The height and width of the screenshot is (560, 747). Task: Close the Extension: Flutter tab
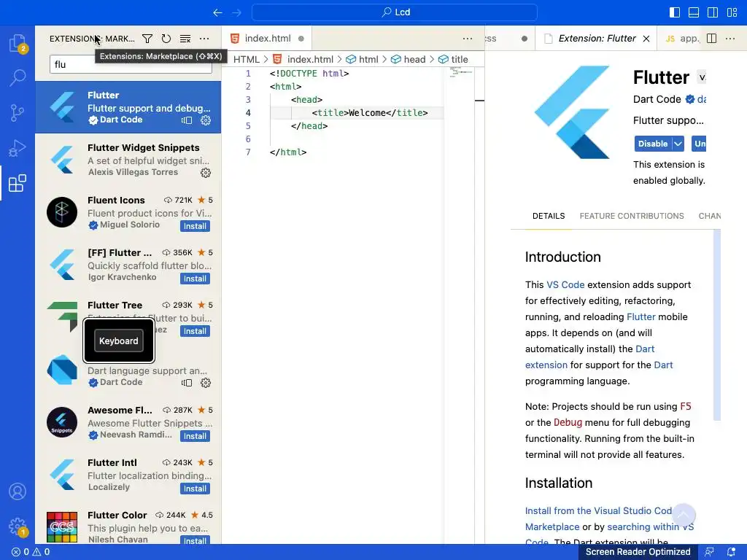[x=646, y=39]
